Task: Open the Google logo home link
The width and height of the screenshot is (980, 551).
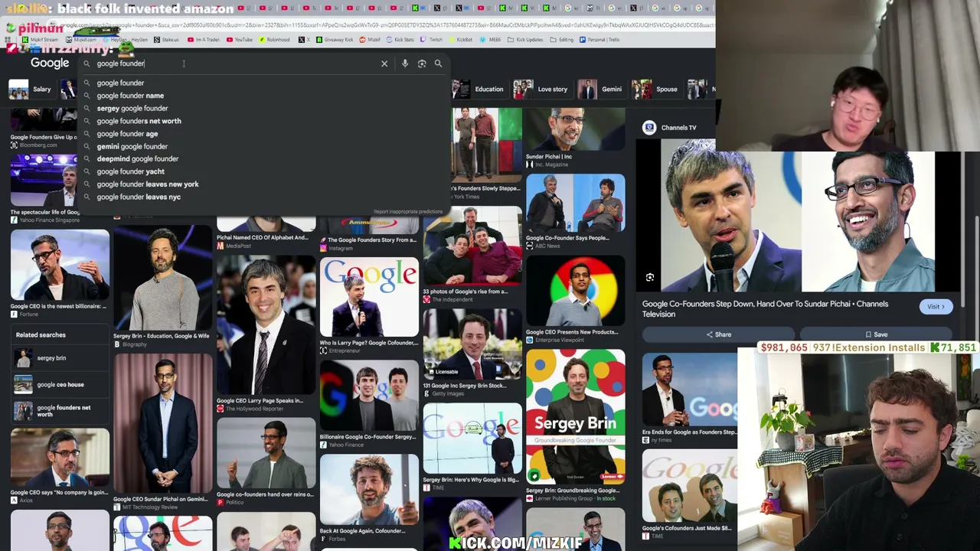Action: click(x=50, y=64)
